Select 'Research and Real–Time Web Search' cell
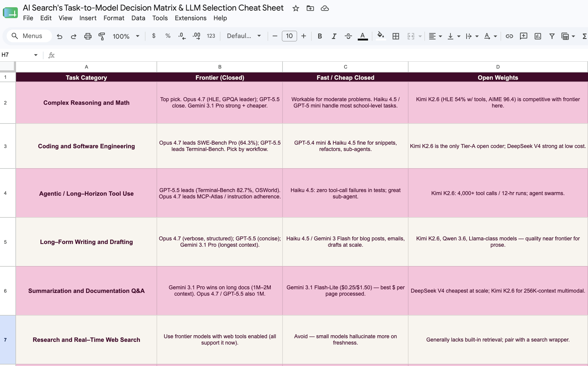The image size is (588, 366). 86,340
